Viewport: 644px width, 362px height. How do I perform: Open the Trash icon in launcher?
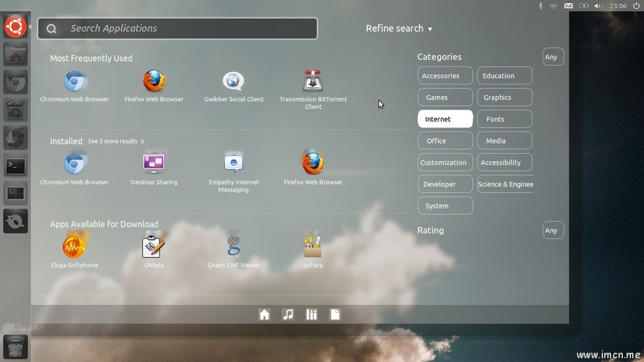(x=16, y=346)
